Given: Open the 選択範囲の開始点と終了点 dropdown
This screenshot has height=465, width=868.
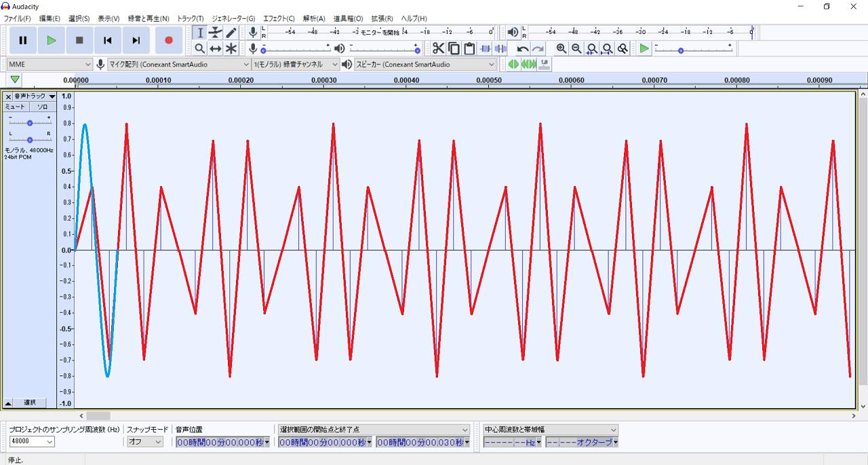Looking at the screenshot, I should pyautogui.click(x=374, y=429).
